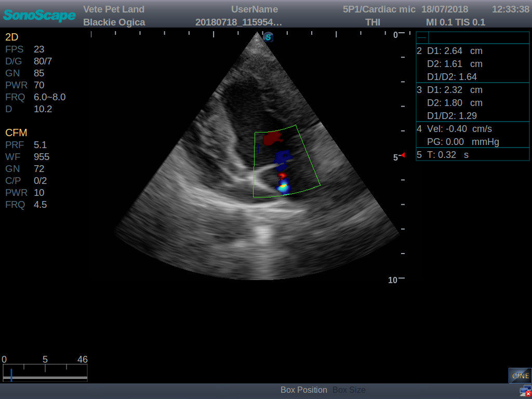The width and height of the screenshot is (532, 399).
Task: Click the CFM PRF 5.1 parameter
Action: coord(26,145)
